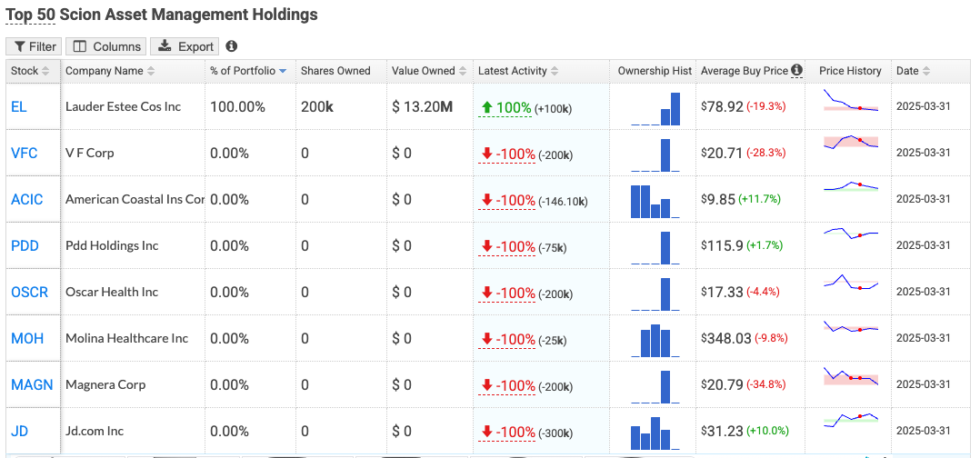This screenshot has width=980, height=458.
Task: Click the -100% activity in VFC row
Action: pos(507,154)
